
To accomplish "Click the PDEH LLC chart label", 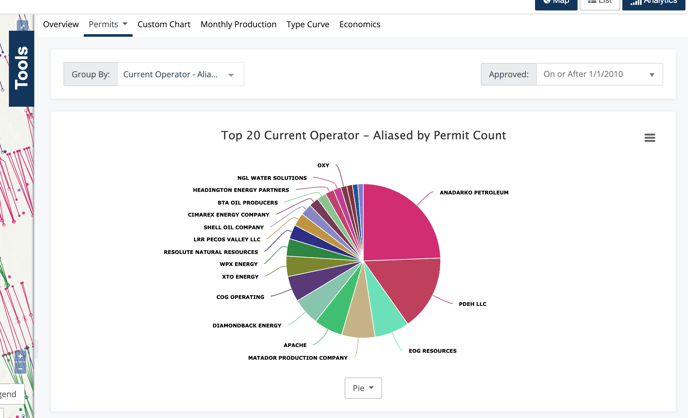I will 472,304.
